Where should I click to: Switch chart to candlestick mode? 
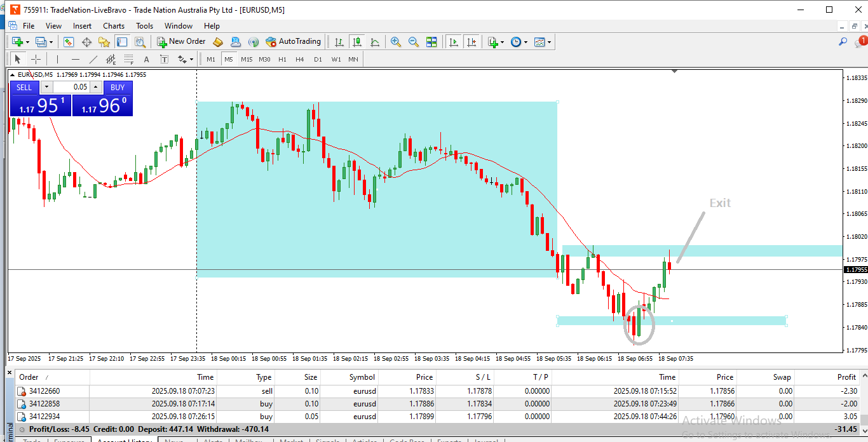click(x=357, y=42)
